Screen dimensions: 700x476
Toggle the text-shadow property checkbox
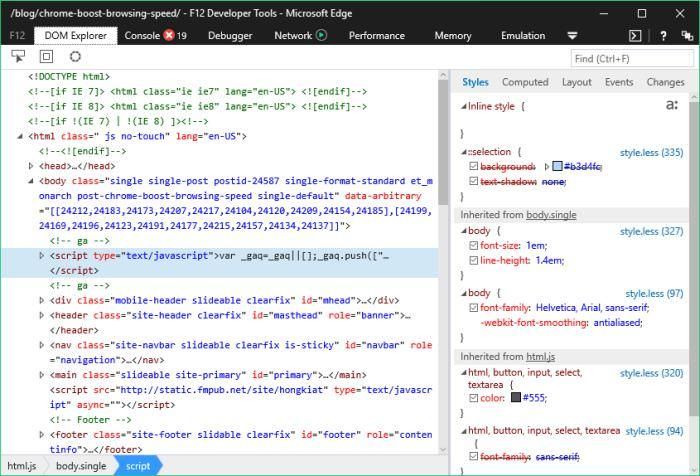(x=473, y=182)
